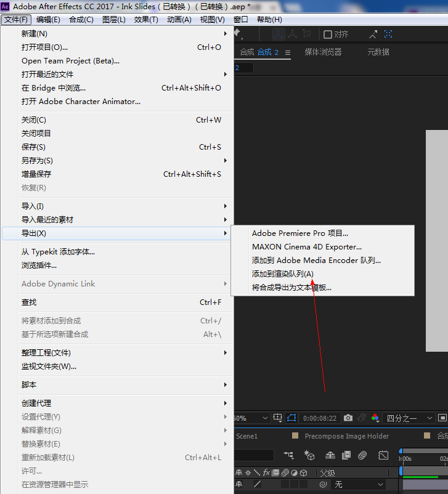Screen dimensions: 448x494
Task: Click the Show Snapshot eye icon
Action: tap(362, 418)
